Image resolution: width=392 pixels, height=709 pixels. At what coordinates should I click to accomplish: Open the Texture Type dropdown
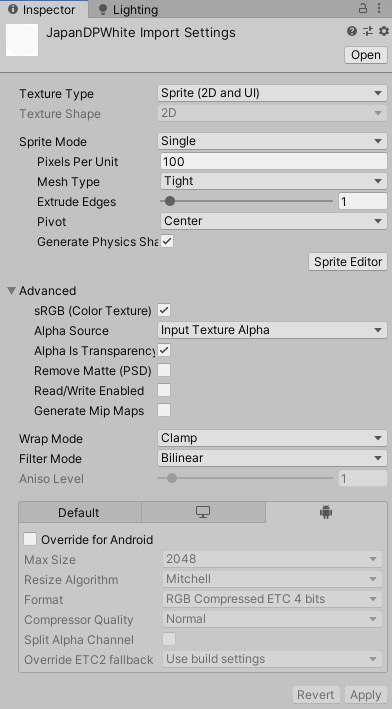(272, 94)
